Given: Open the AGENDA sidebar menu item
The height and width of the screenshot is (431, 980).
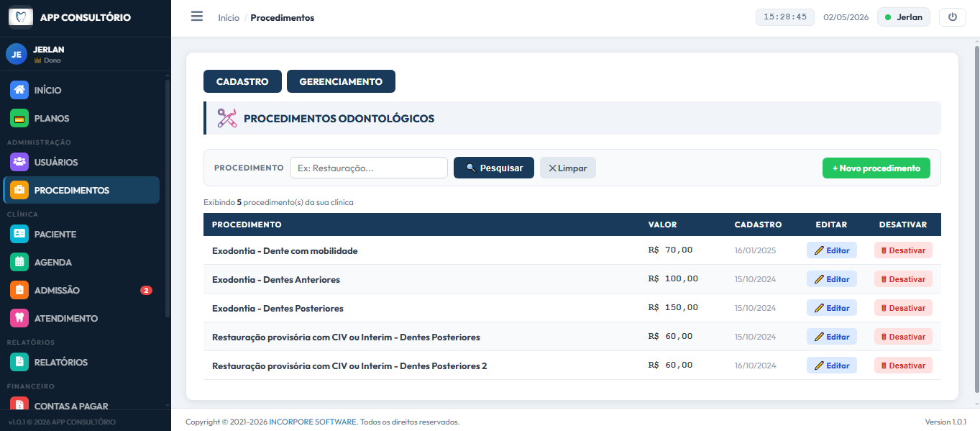Looking at the screenshot, I should [82, 262].
